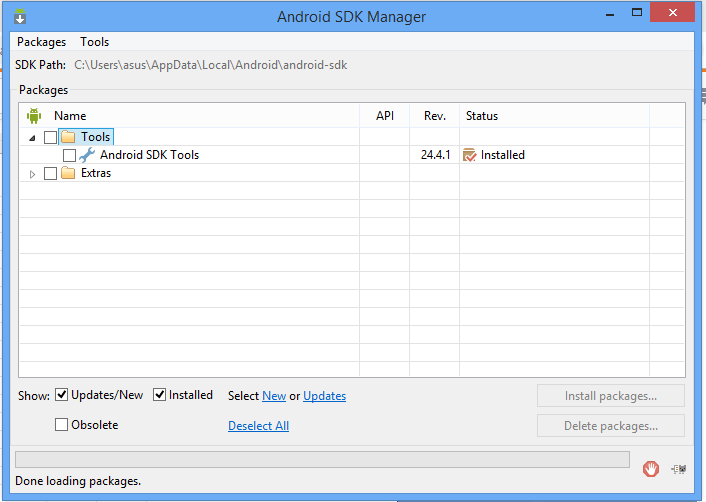Screen dimensions: 706x502
Task: Sort by the Rev. column header
Action: (x=434, y=116)
